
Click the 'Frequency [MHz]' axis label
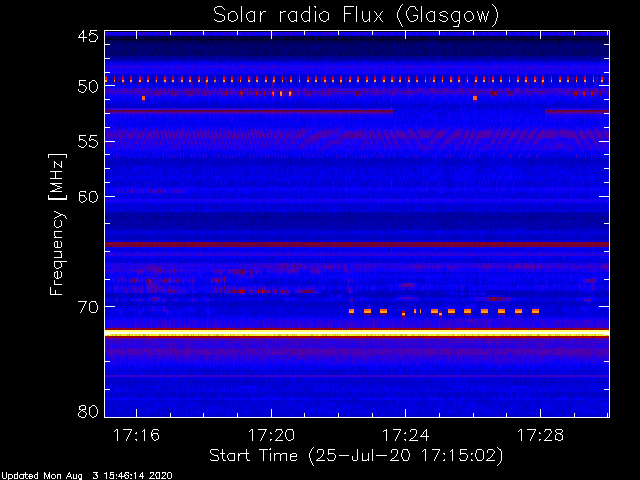point(57,224)
